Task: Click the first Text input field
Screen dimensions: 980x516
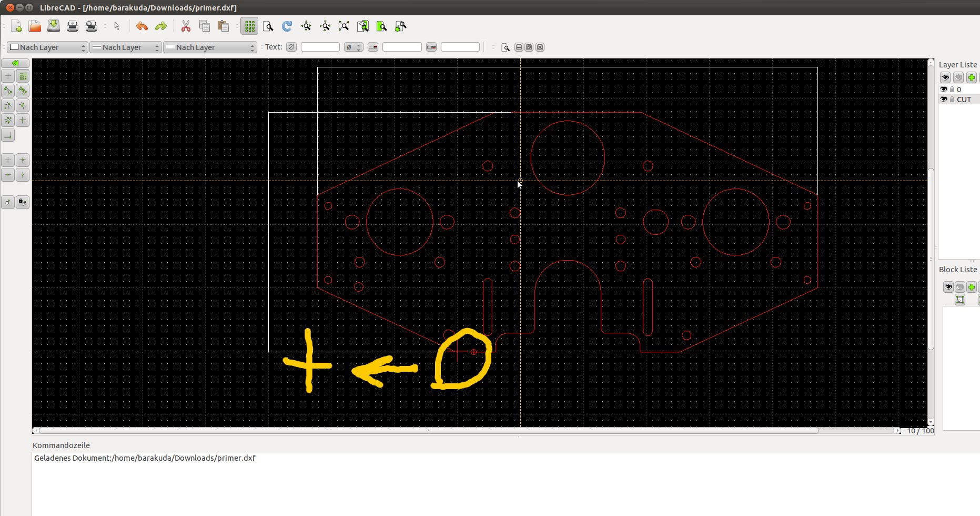Action: tap(320, 47)
